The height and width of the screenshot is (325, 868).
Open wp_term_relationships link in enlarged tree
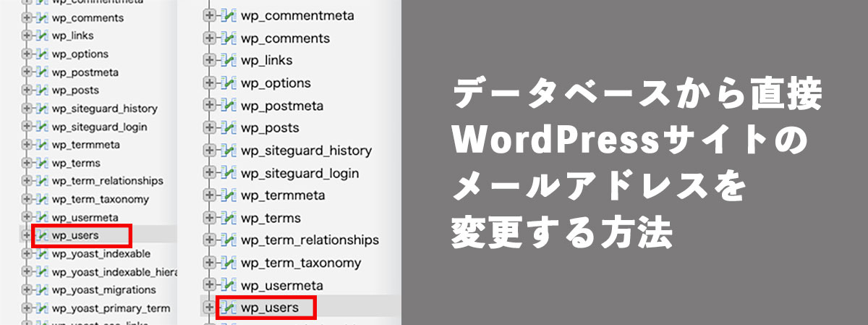pyautogui.click(x=310, y=240)
